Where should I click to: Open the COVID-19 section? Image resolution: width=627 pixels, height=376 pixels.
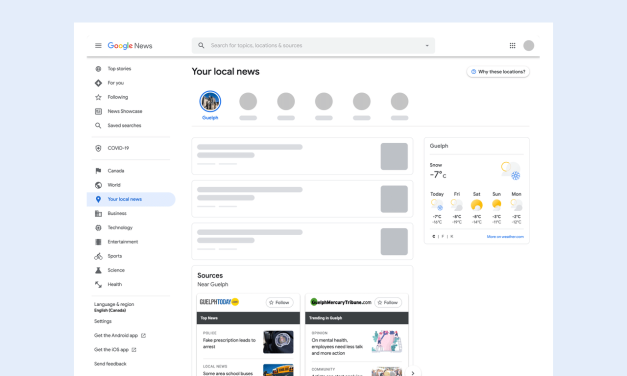point(118,148)
